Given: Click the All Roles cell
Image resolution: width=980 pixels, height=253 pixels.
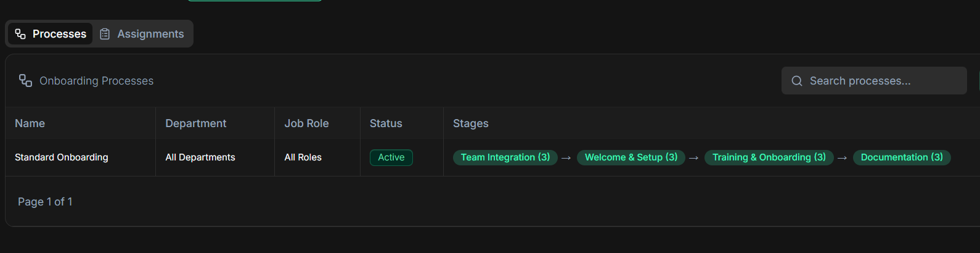Looking at the screenshot, I should pyautogui.click(x=303, y=157).
